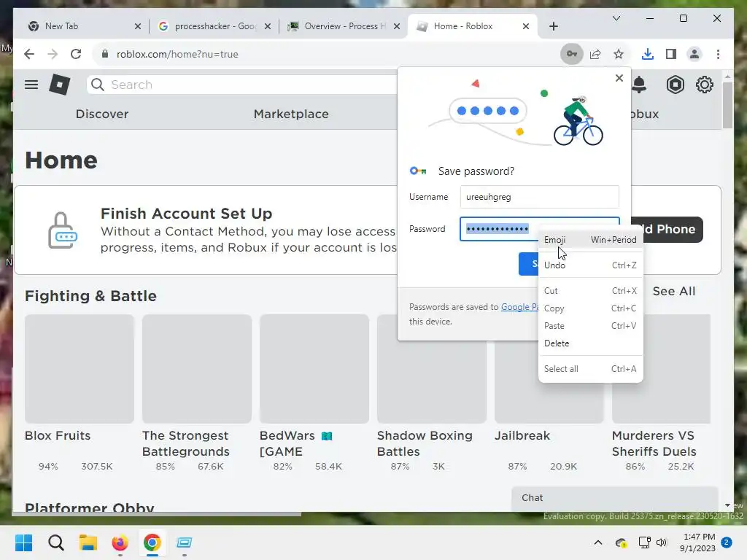Open the Robux hexagon icon
Image resolution: width=747 pixels, height=560 pixels.
click(675, 85)
